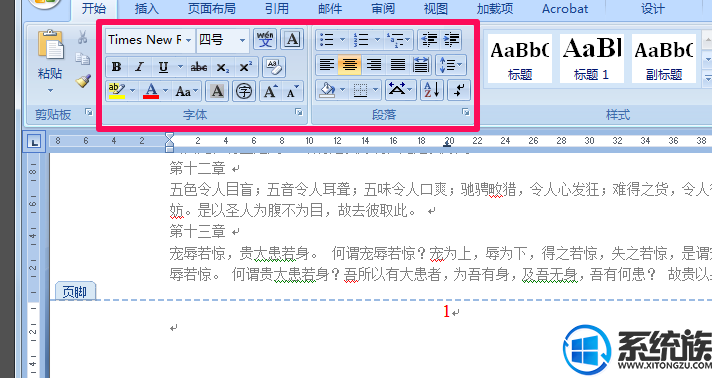
Task: Open the 字体 dialog launcher
Action: pyautogui.click(x=298, y=112)
